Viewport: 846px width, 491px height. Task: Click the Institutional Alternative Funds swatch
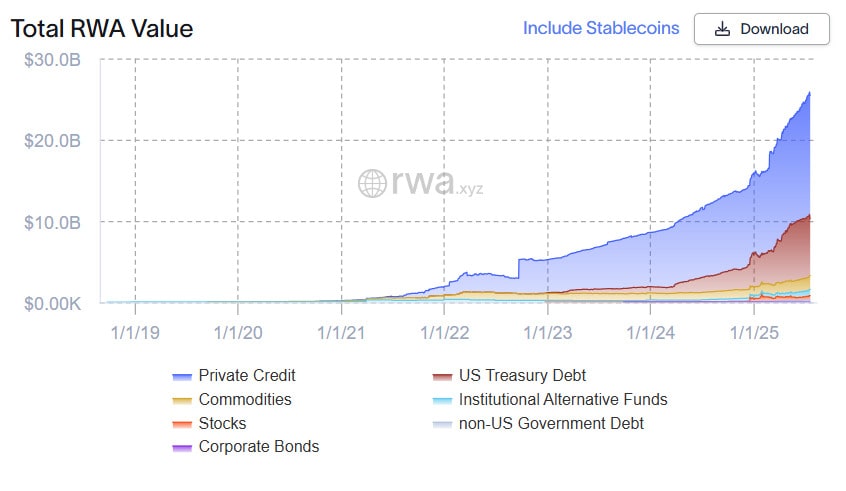[x=441, y=400]
